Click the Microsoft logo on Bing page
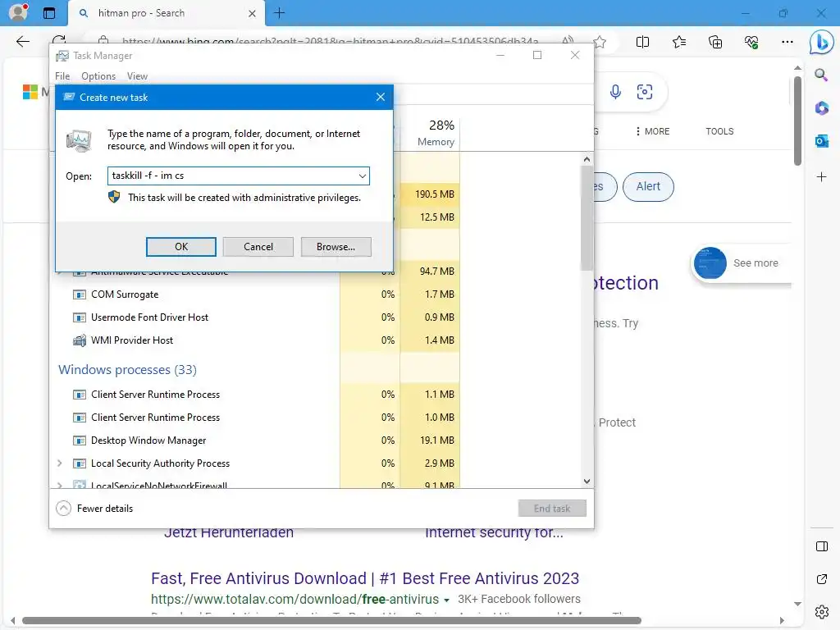The height and width of the screenshot is (630, 840). [x=30, y=92]
